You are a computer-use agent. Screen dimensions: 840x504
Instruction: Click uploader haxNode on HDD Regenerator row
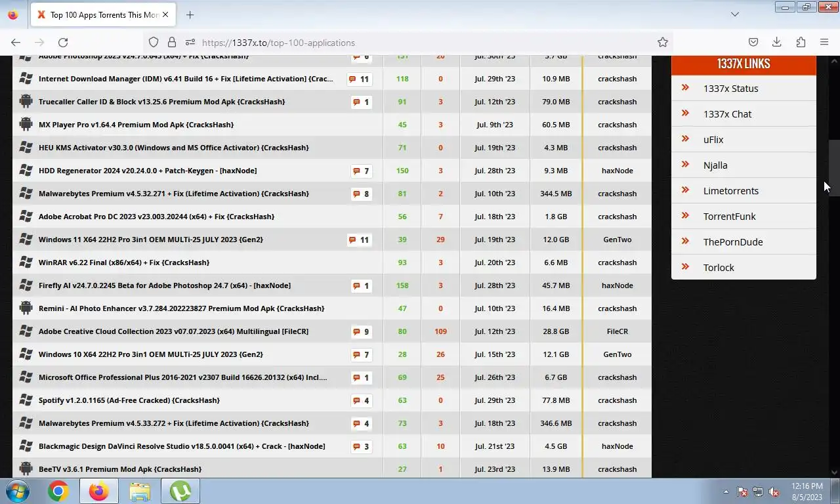click(617, 171)
